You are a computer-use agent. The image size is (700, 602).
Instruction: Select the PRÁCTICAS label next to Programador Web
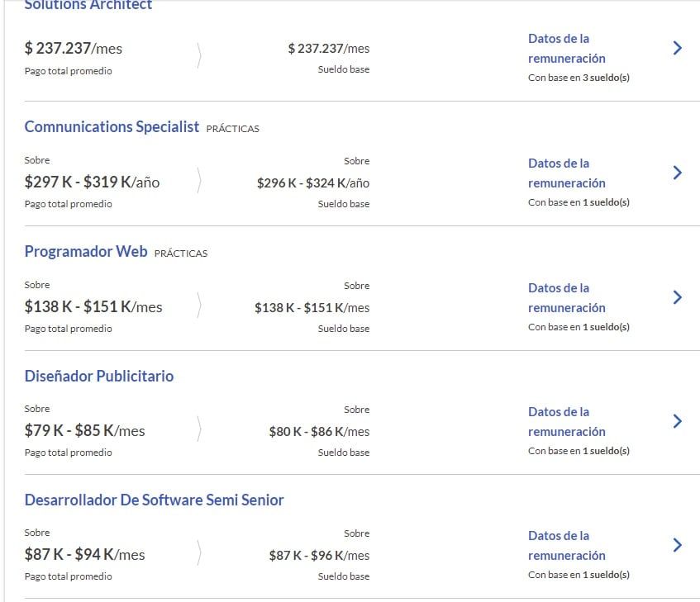181,253
